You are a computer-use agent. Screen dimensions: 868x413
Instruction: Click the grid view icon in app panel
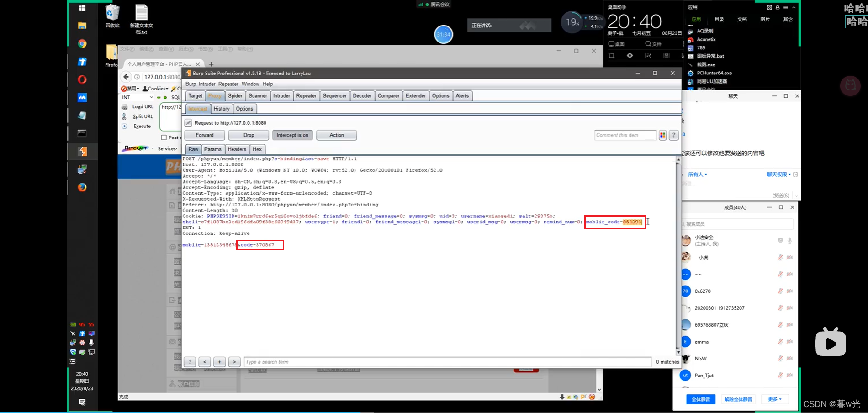click(x=769, y=7)
